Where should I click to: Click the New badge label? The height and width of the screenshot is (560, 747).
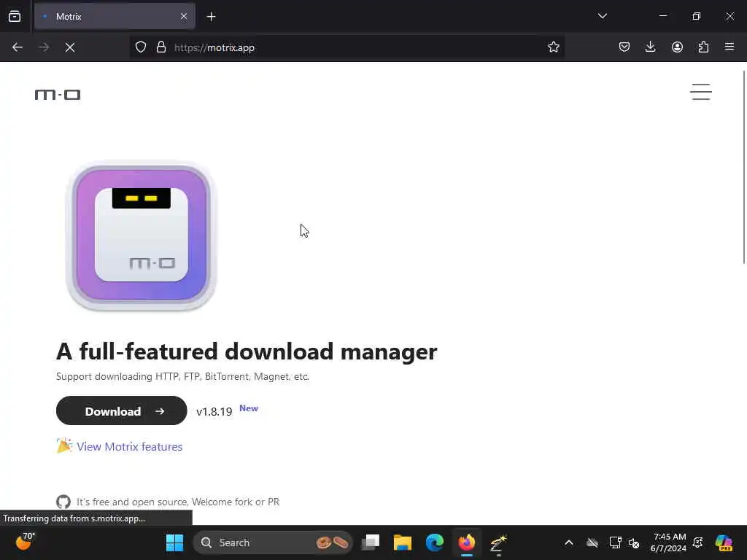[249, 408]
